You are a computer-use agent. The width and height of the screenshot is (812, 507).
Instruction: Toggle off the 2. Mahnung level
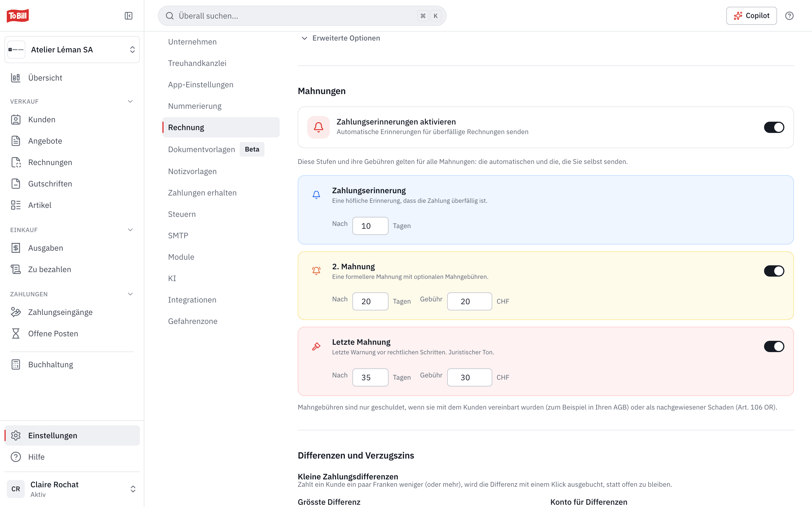tap(774, 271)
